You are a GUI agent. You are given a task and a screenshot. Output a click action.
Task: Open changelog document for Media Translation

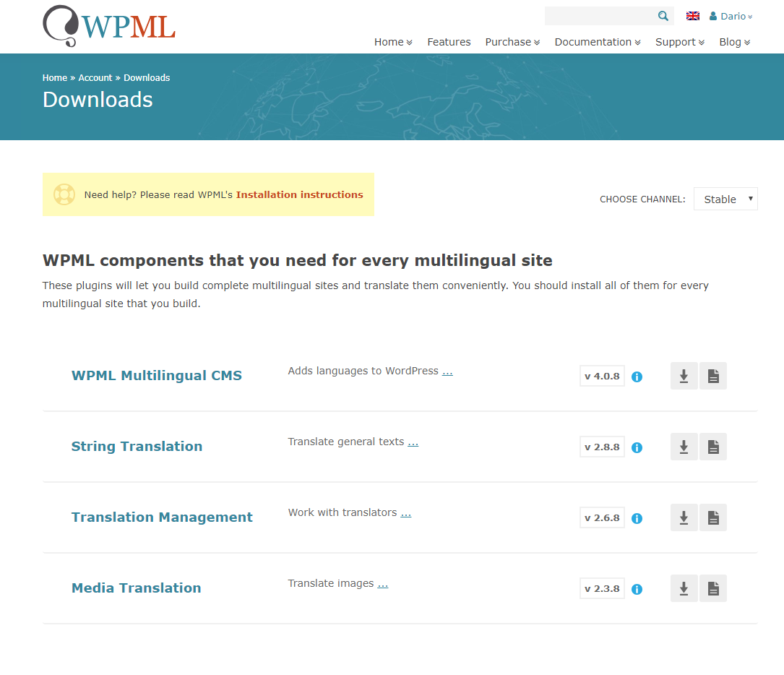[x=713, y=588]
